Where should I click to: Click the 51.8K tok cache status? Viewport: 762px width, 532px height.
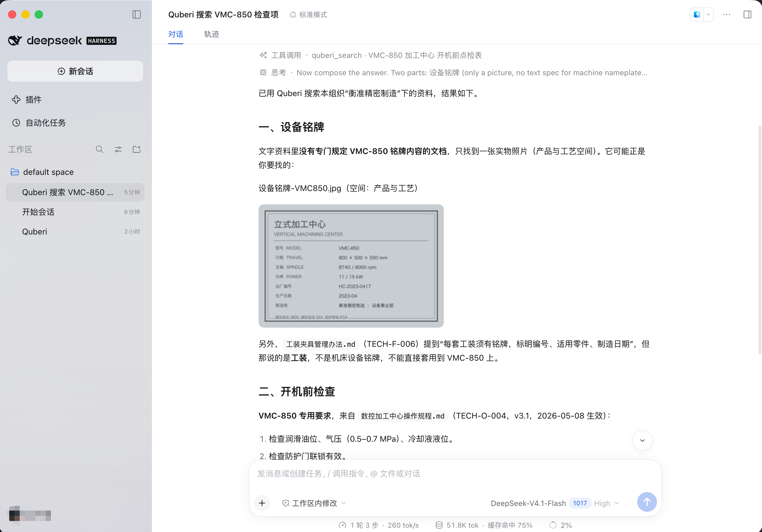click(x=483, y=525)
